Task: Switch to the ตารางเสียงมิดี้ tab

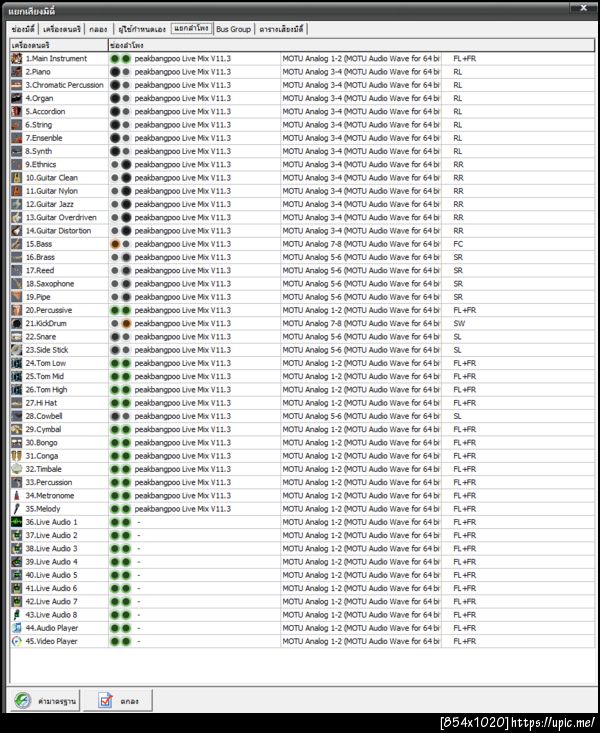Action: 281,29
